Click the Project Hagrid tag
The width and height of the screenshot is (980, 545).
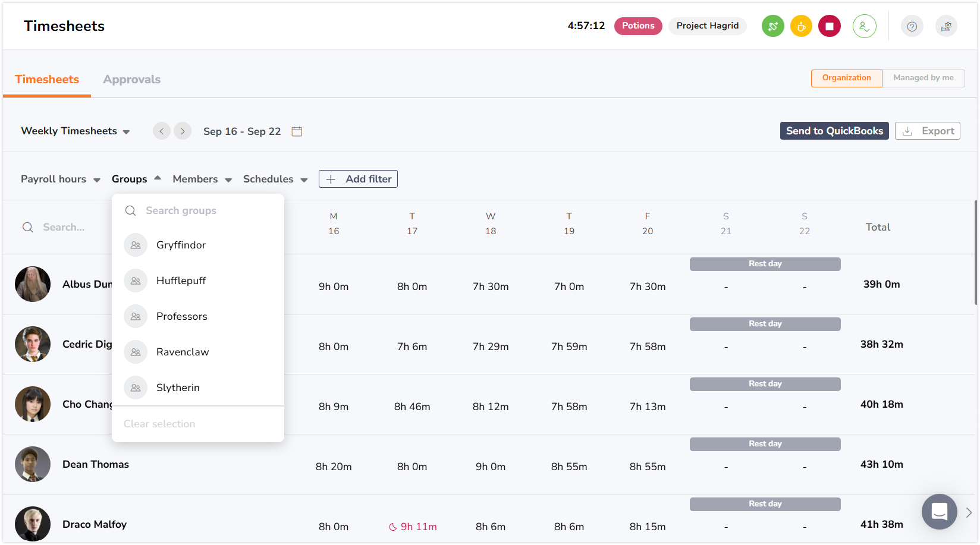(x=708, y=26)
